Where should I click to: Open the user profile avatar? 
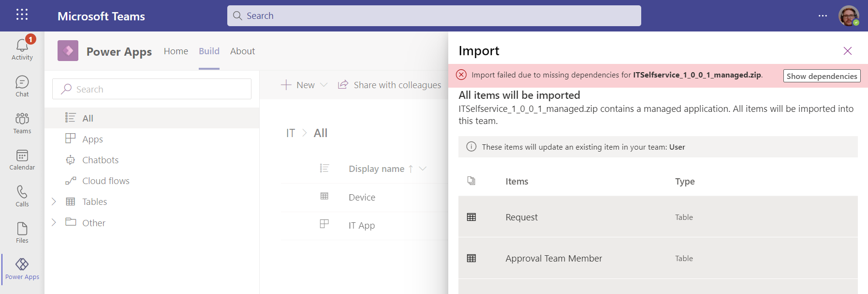(x=849, y=15)
